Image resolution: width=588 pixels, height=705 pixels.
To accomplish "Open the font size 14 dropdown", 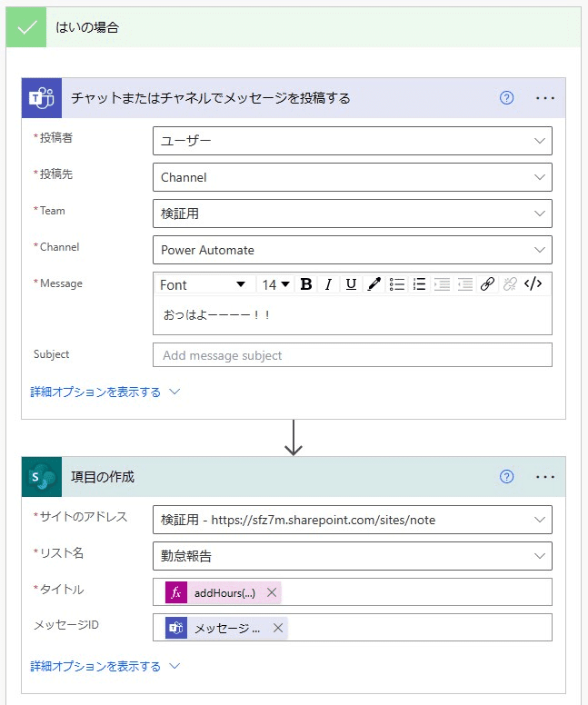I will 275,284.
